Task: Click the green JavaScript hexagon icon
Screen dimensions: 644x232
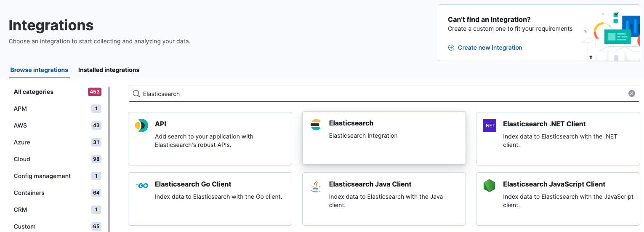Action: tap(490, 186)
